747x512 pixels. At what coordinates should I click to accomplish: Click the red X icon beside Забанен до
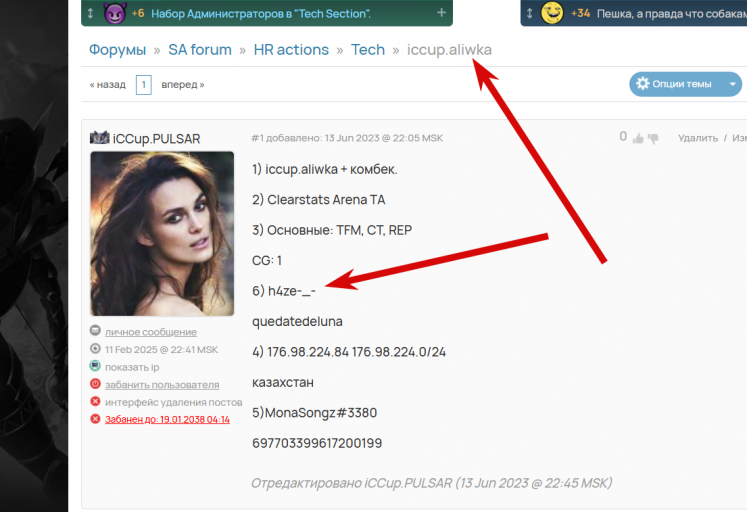[x=95, y=419]
